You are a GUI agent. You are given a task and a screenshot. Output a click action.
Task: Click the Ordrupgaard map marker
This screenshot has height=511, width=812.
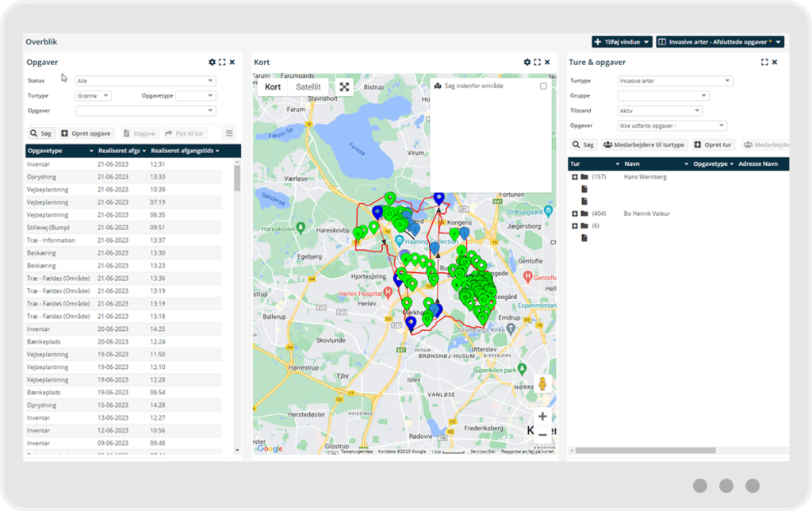coord(549,211)
